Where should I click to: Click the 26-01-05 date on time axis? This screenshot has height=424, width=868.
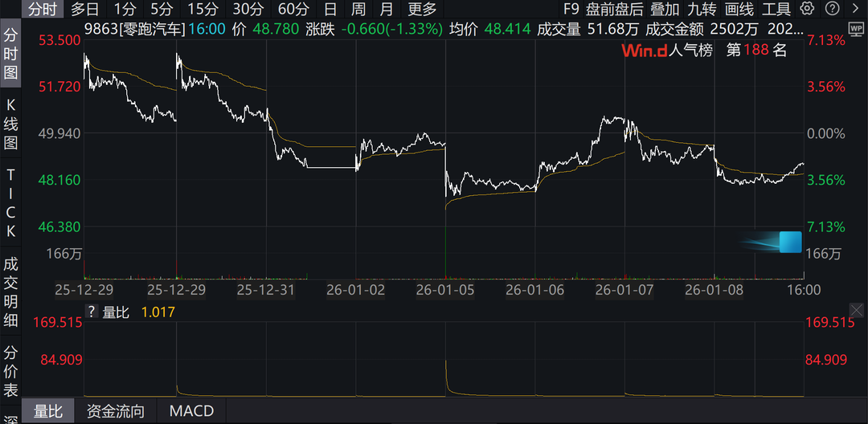tap(445, 290)
